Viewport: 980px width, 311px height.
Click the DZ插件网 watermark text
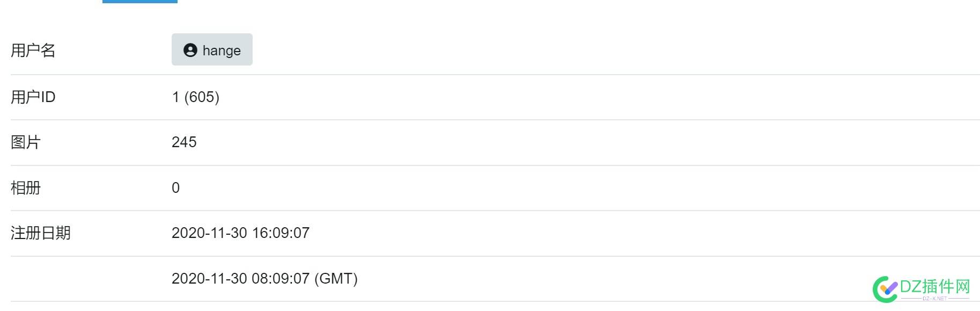click(x=935, y=286)
